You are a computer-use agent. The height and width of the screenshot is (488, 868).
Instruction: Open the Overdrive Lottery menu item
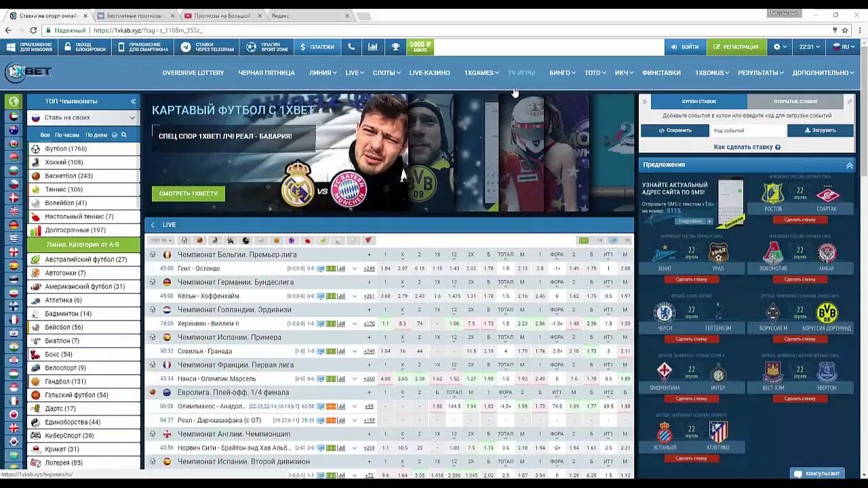(x=193, y=73)
